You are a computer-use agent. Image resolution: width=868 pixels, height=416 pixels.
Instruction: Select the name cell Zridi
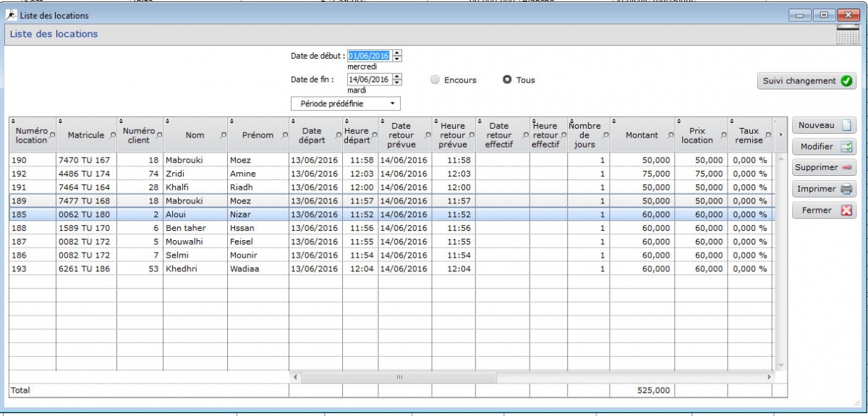tap(195, 174)
